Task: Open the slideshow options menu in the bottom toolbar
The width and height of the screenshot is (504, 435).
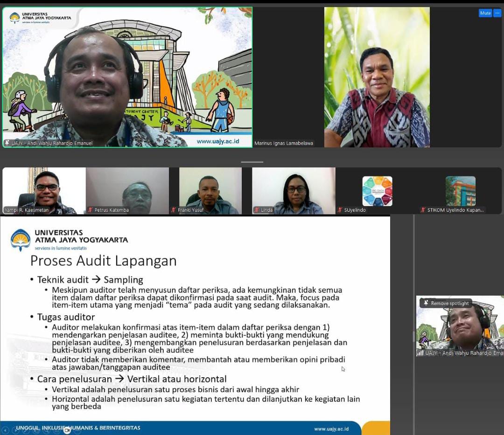Action: pos(77,431)
